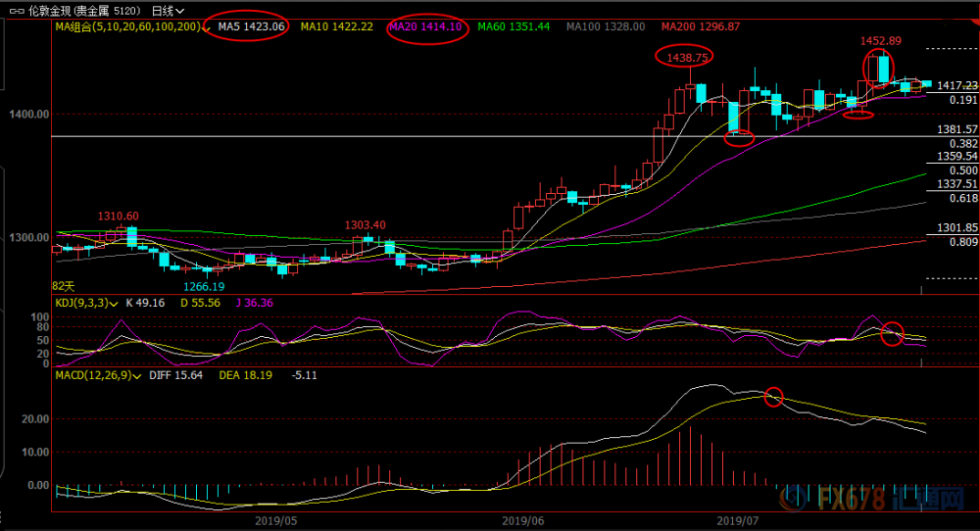Click the MA5 1423.06 value
Viewport: 980px width, 531px height.
[251, 26]
